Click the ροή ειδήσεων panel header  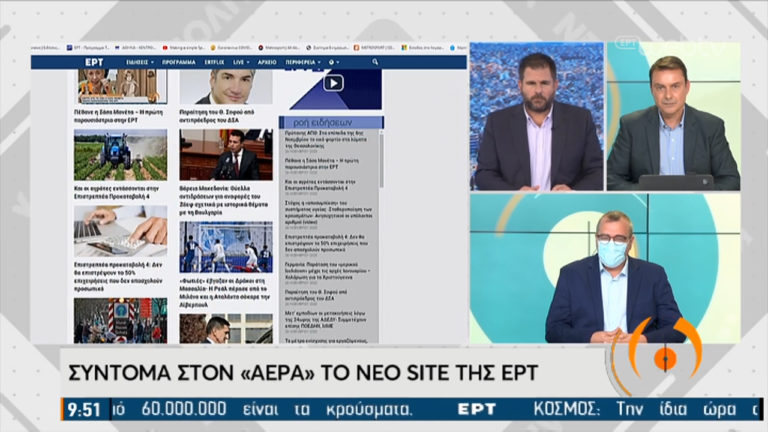pos(331,122)
